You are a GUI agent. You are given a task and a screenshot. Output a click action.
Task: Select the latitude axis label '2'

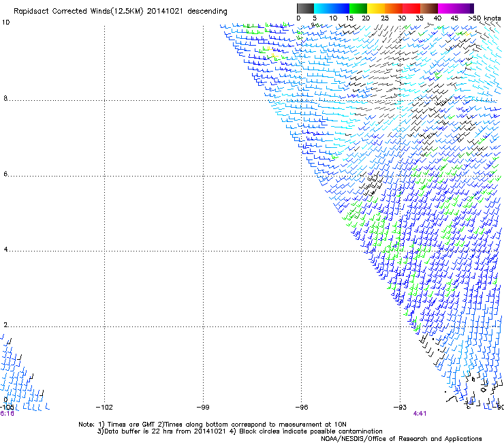[x=5, y=325]
